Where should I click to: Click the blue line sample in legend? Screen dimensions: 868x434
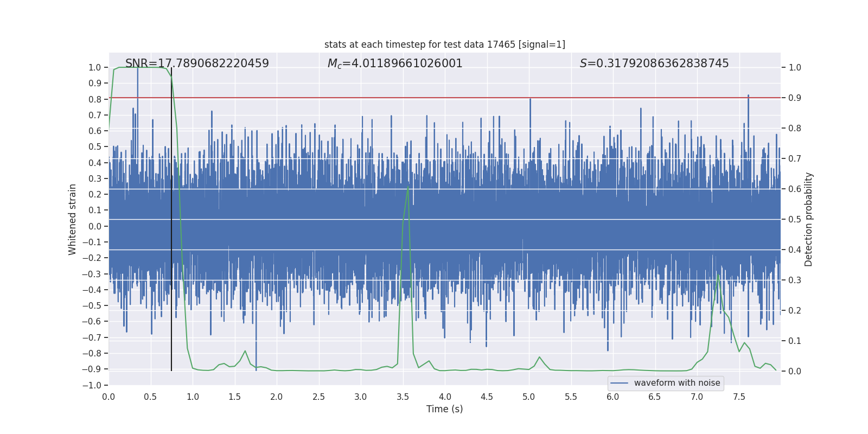point(619,383)
